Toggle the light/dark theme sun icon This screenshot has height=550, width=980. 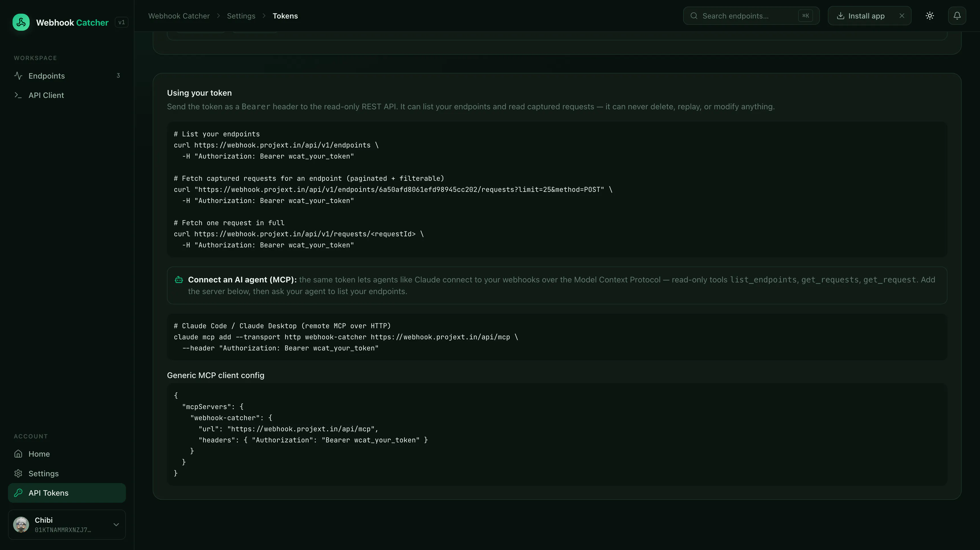point(929,16)
